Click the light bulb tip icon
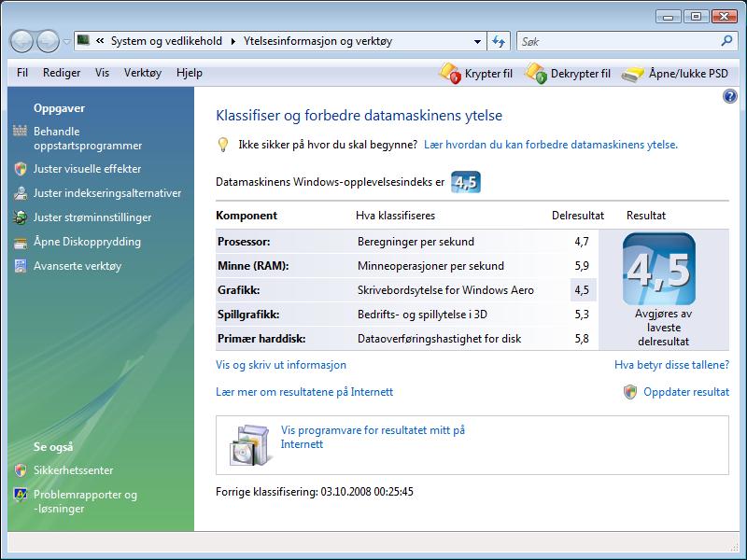The image size is (747, 560). click(222, 145)
